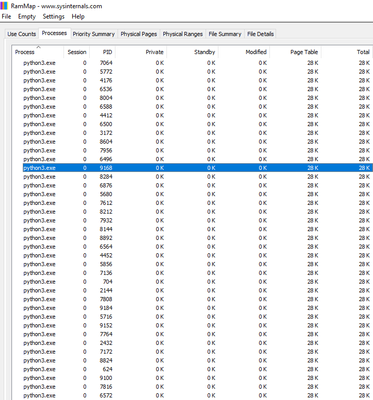The height and width of the screenshot is (400, 373).
Task: Sort by the Total column header
Action: click(x=347, y=52)
